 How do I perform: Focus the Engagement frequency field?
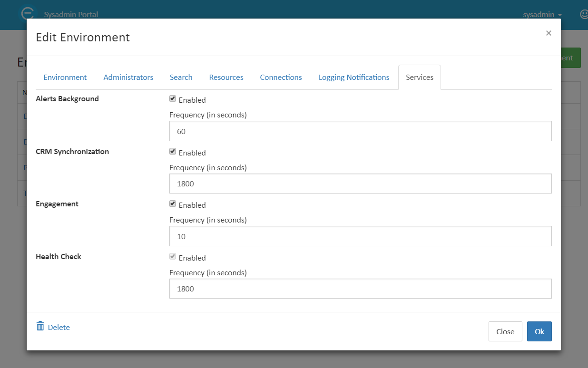(361, 236)
